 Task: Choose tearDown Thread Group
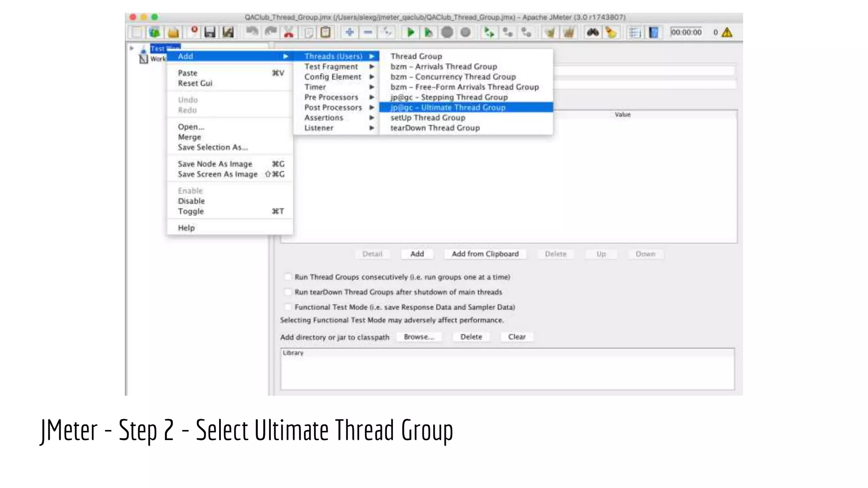(x=466, y=128)
